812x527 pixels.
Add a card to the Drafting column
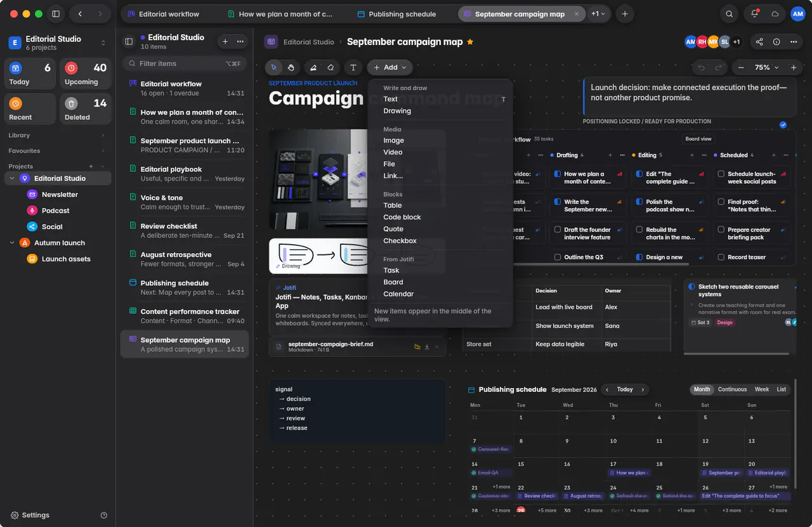coord(610,155)
